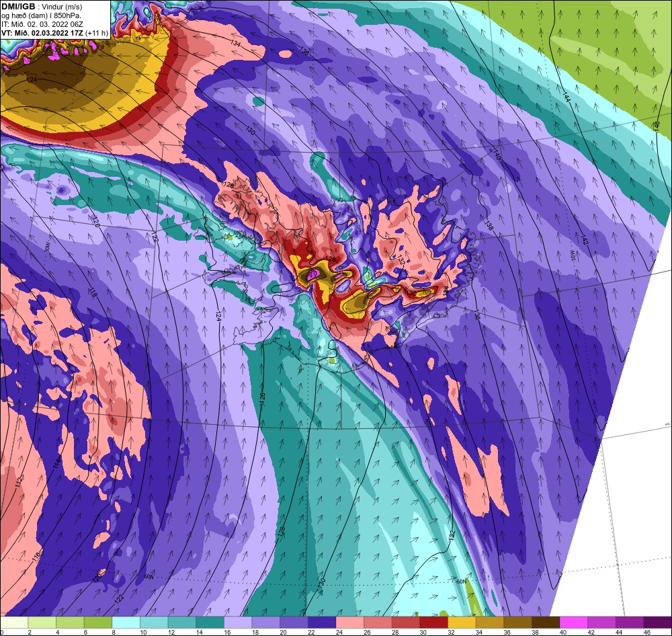Click the light cyan 8–10 m/s legend swatch
Image resolution: width=672 pixels, height=636 pixels.
tap(126, 623)
